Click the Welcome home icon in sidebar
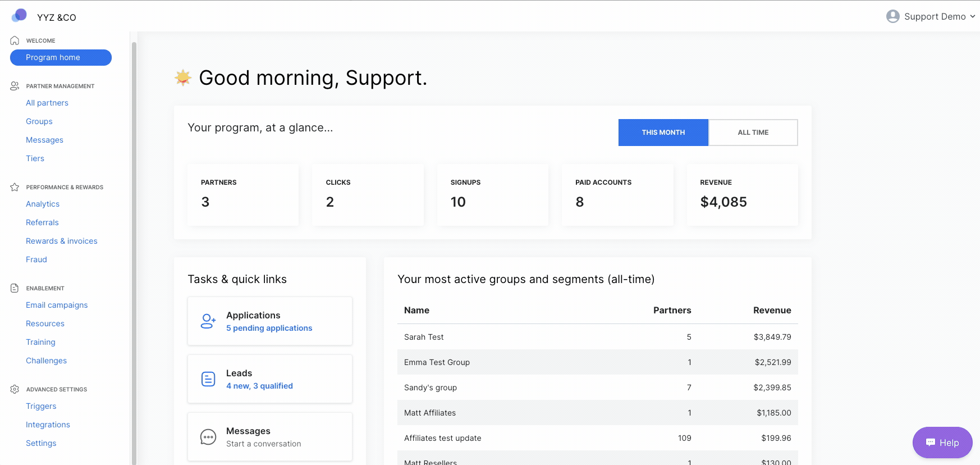 pyautogui.click(x=15, y=40)
